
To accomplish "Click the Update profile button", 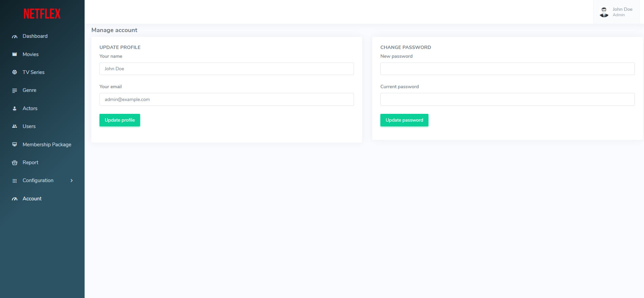I will point(120,120).
